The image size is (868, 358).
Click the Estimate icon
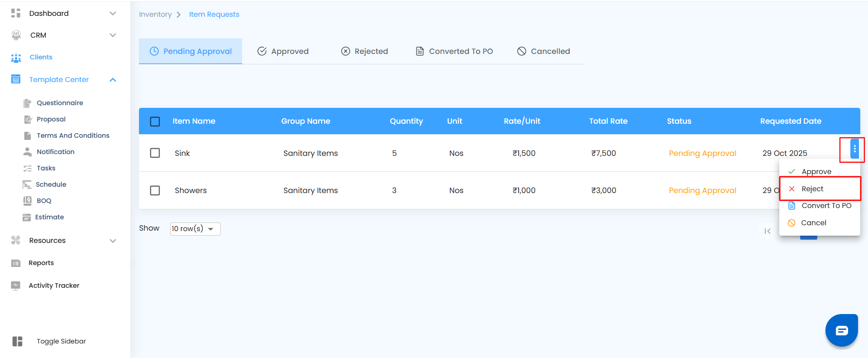tap(27, 217)
